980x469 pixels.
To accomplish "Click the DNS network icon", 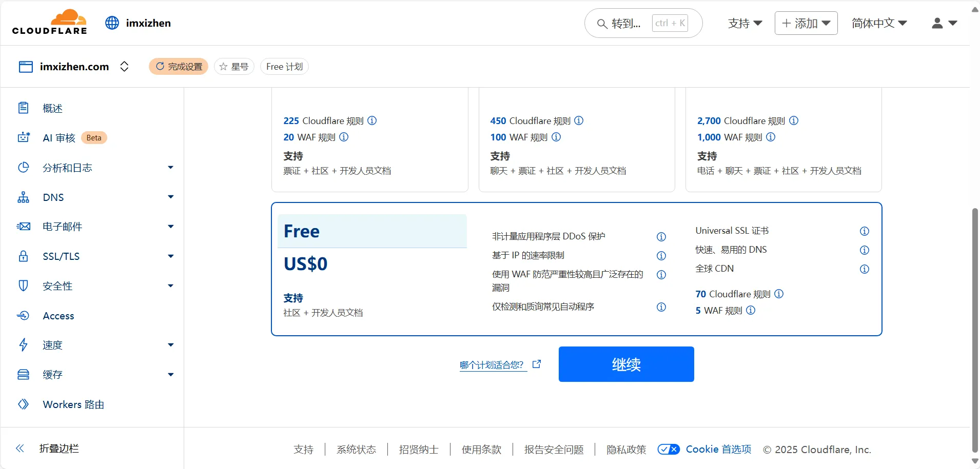I will click(x=24, y=197).
